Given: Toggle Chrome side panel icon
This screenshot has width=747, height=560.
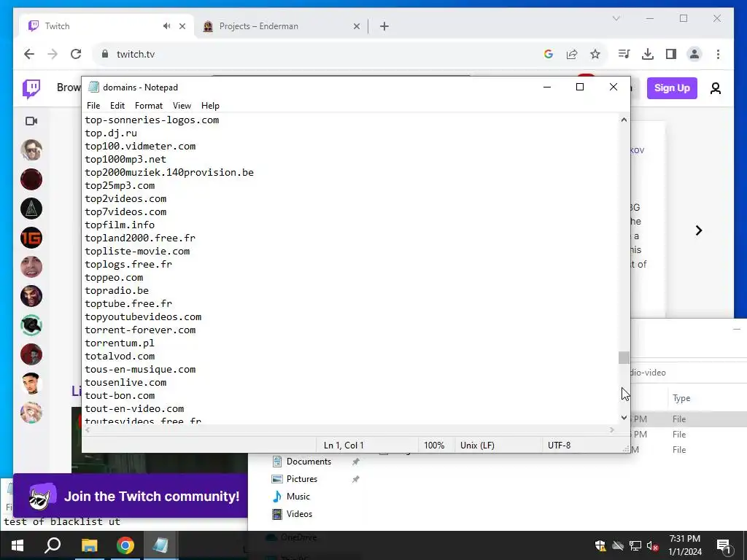Looking at the screenshot, I should [671, 54].
